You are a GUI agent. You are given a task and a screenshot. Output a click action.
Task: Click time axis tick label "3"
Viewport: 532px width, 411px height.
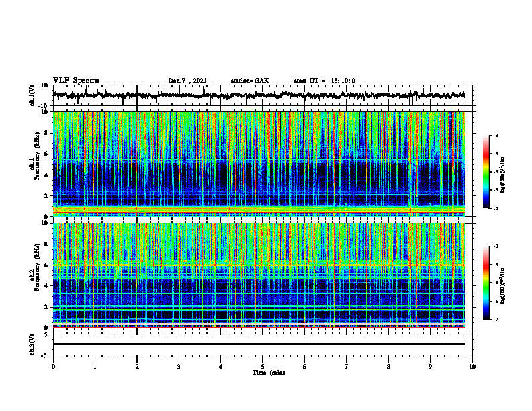click(x=179, y=367)
